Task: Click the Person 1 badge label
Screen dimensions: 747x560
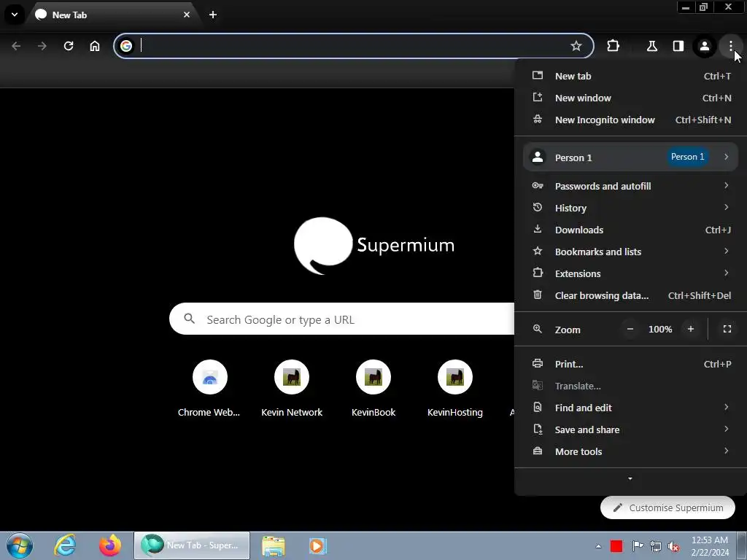Action: 687,157
